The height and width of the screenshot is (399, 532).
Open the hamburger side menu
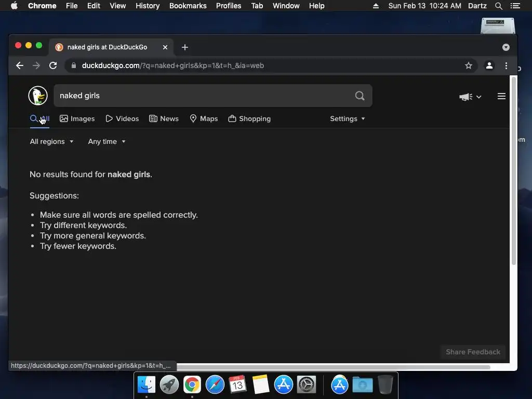click(x=501, y=96)
